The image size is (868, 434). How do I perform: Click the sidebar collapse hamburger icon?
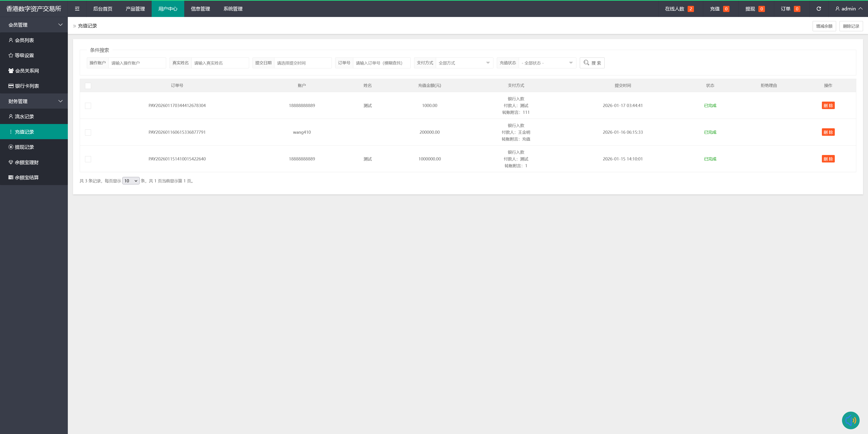[77, 9]
